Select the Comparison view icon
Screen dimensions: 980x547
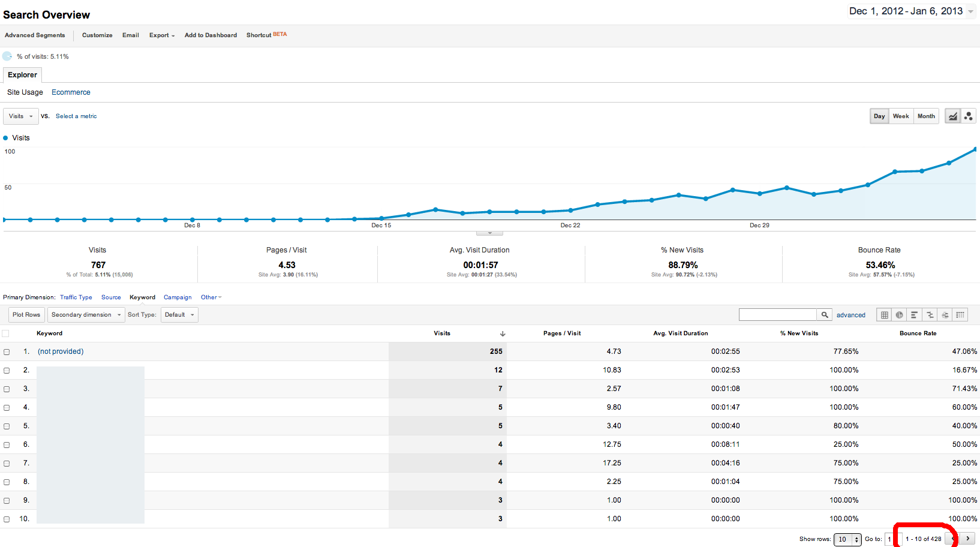tap(930, 315)
